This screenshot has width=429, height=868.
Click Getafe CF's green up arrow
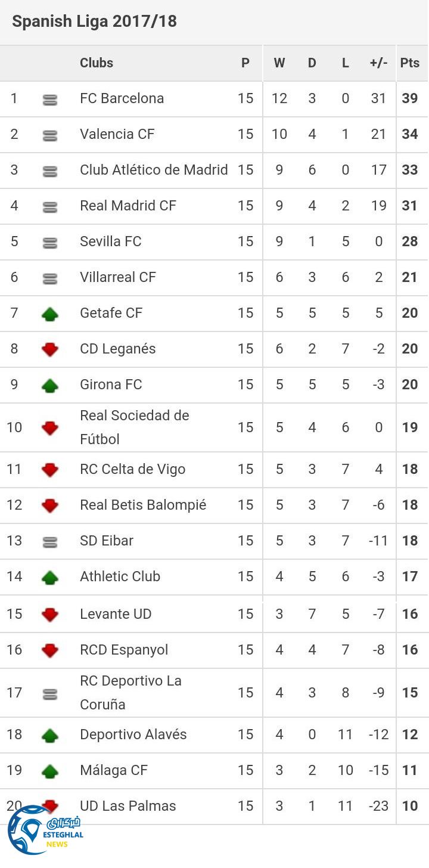click(50, 314)
